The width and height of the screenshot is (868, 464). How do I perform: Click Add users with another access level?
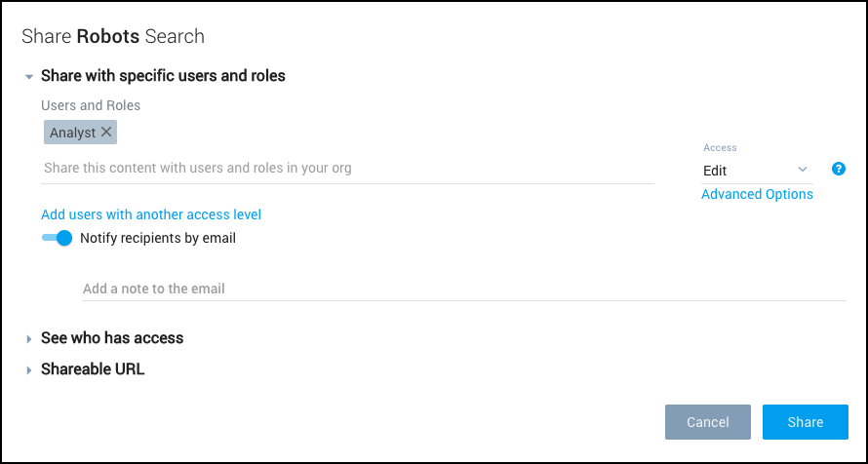tap(151, 214)
